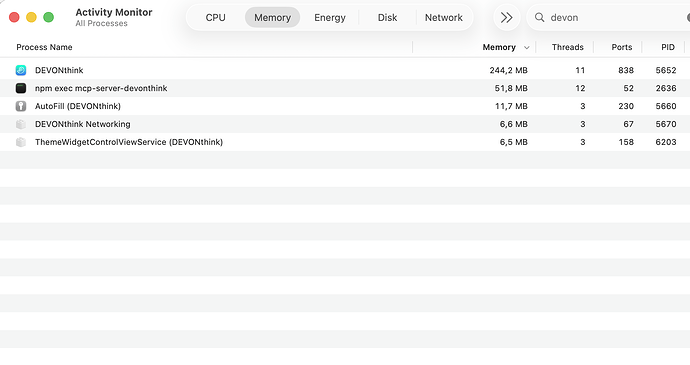Click the PID value 2636
This screenshot has height=365, width=690.
666,88
